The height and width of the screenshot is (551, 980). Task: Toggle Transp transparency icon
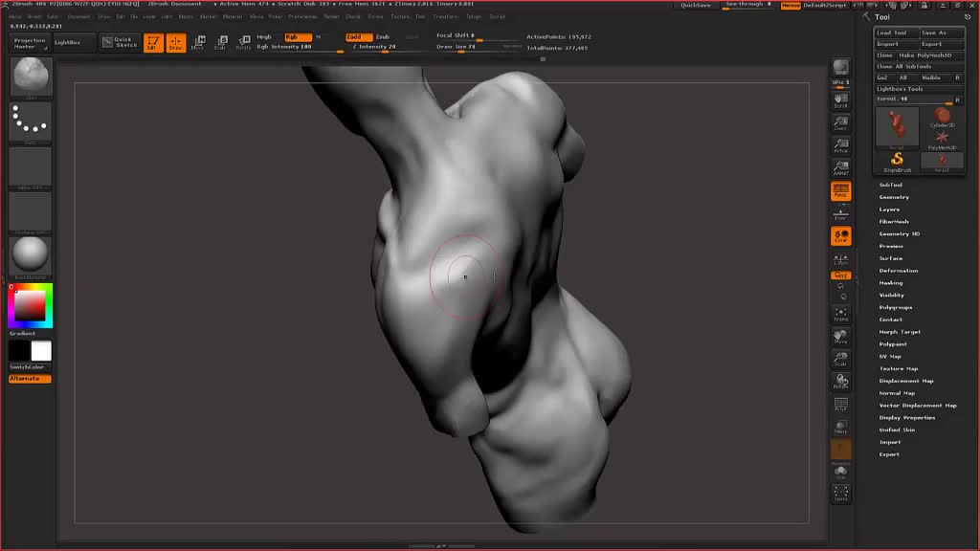pyautogui.click(x=840, y=428)
